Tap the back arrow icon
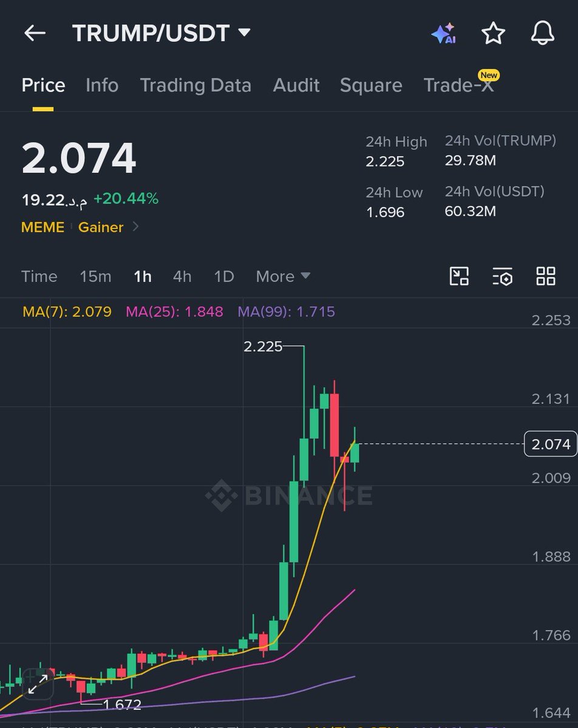 tap(35, 33)
